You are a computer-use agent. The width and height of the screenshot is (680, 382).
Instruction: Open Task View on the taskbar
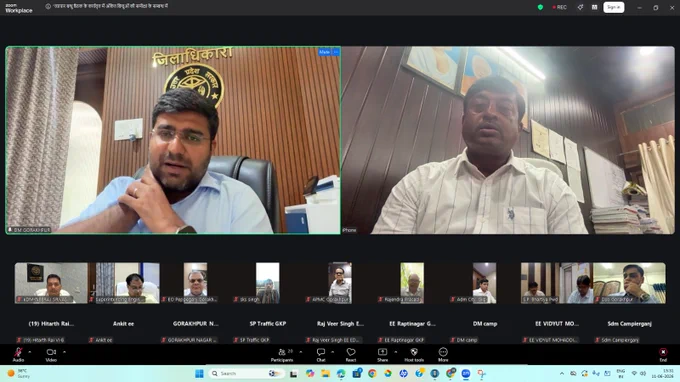(294, 373)
